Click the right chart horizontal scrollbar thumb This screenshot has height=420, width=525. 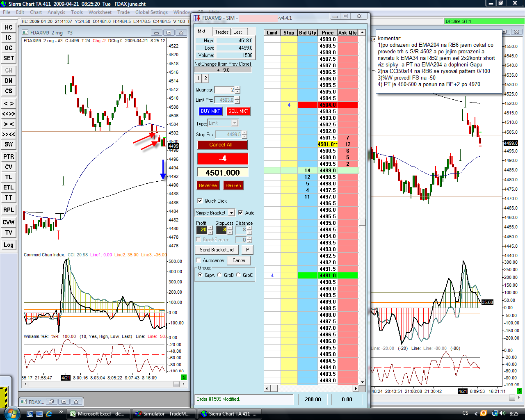tap(512, 398)
